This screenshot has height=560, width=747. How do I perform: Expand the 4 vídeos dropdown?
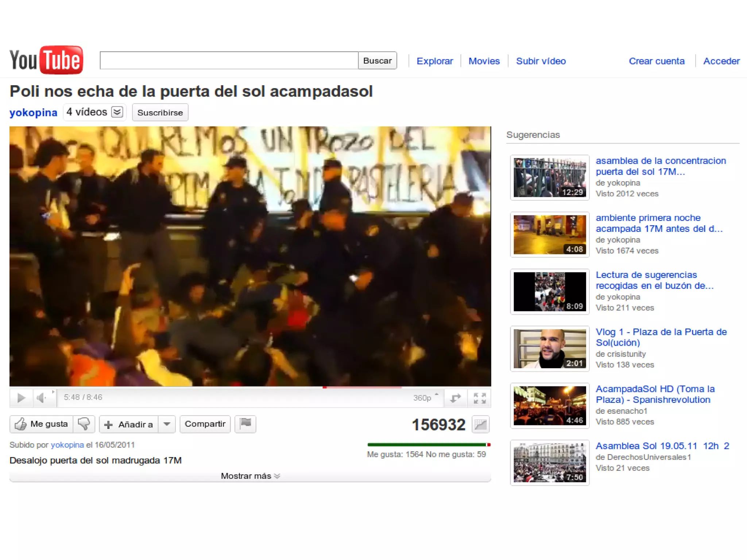(117, 112)
